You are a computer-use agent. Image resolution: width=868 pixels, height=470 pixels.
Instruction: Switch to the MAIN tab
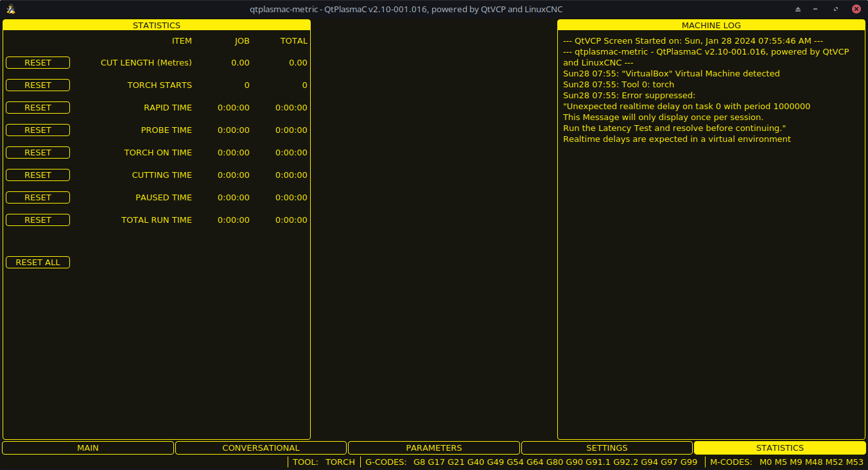tap(88, 448)
